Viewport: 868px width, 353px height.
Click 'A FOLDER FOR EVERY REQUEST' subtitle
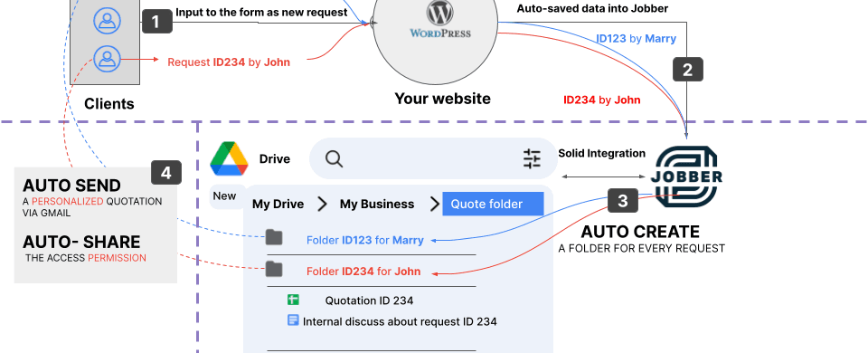642,248
